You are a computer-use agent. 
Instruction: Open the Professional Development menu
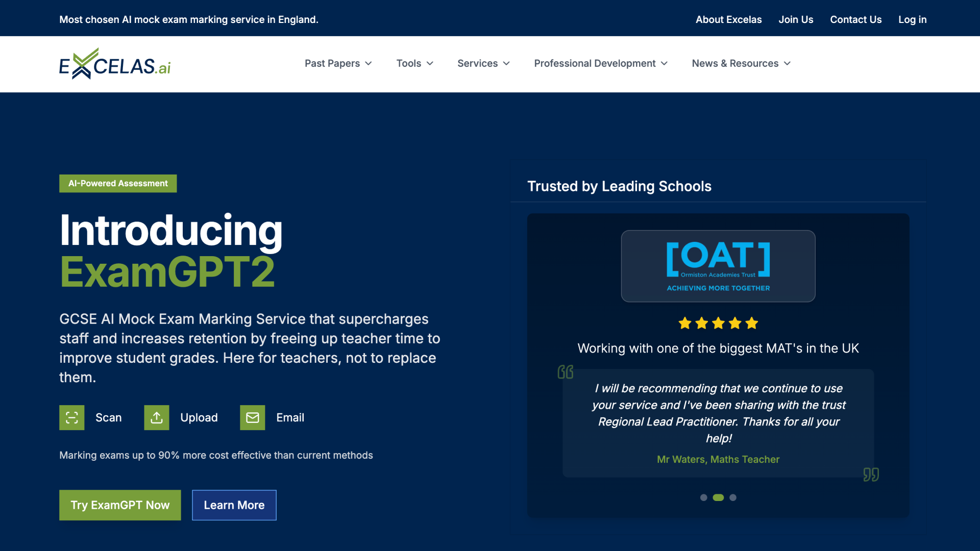601,64
